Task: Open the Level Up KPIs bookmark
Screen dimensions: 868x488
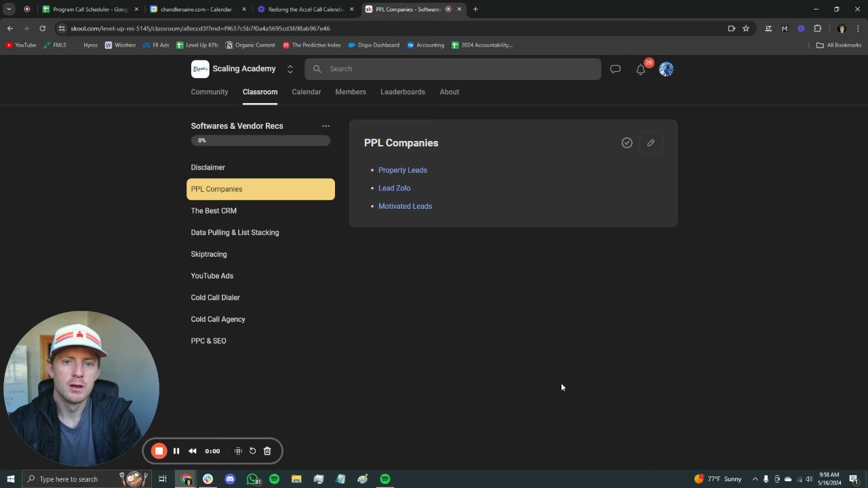Action: click(x=197, y=45)
